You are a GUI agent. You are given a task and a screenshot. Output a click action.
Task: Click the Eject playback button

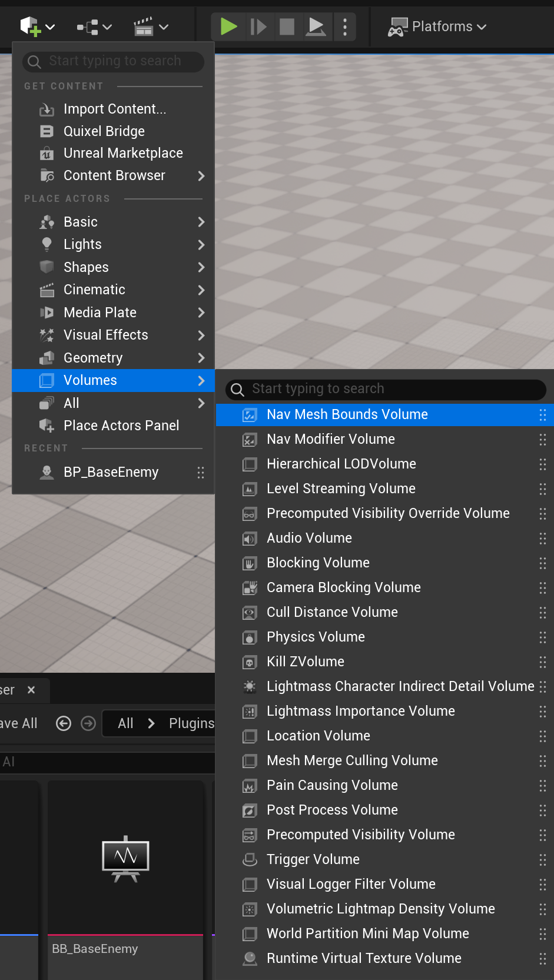coord(316,26)
